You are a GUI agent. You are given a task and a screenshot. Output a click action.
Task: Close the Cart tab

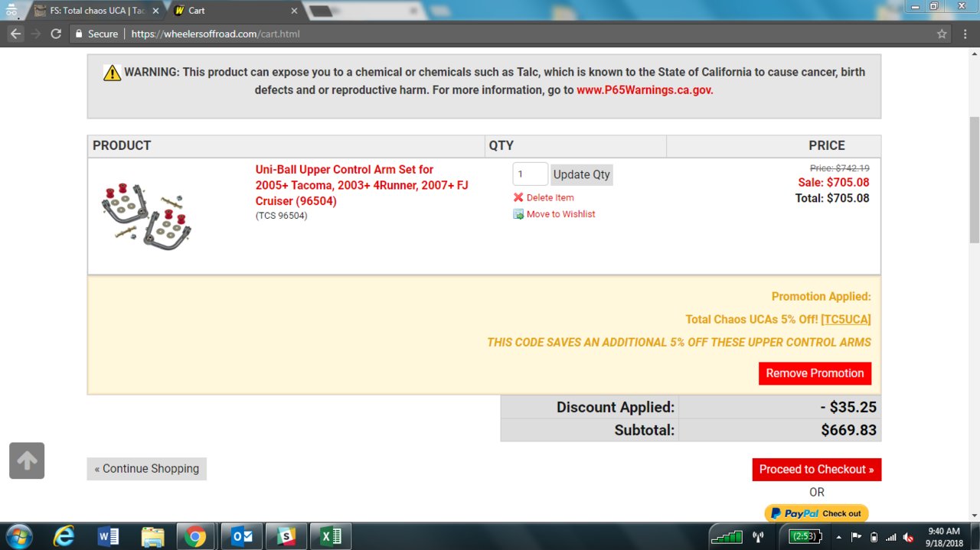[x=294, y=11]
